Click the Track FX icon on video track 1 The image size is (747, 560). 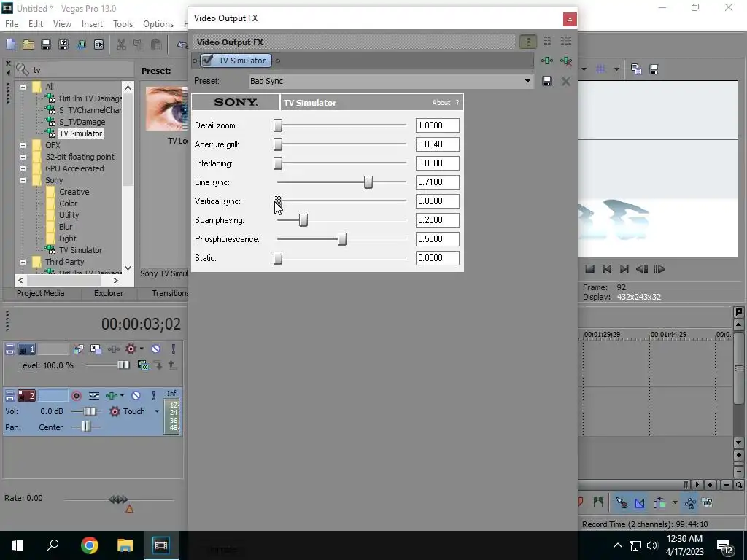[113, 349]
